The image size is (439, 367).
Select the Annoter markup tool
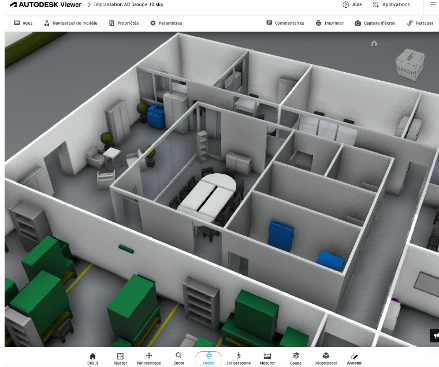(354, 359)
